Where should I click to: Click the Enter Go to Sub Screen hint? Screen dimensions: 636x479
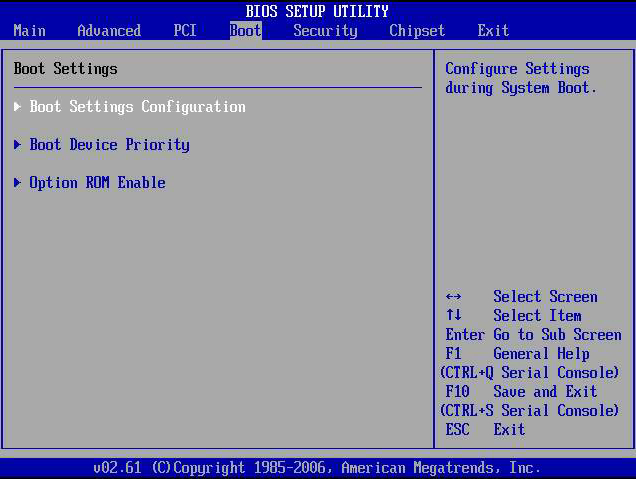click(x=533, y=335)
